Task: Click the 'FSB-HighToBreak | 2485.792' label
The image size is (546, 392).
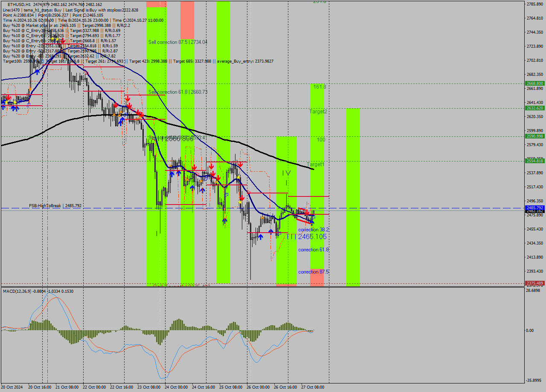Action: tap(55, 206)
